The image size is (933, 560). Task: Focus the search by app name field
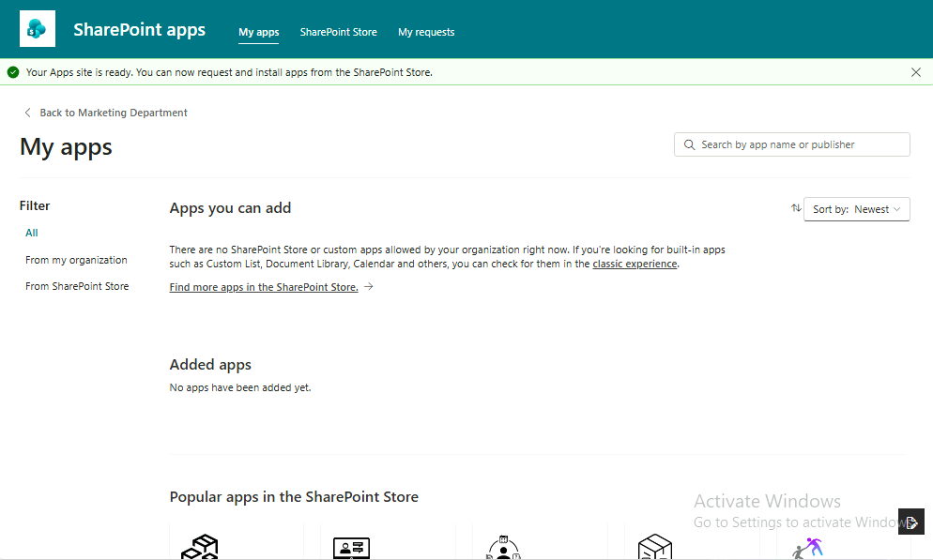(791, 144)
